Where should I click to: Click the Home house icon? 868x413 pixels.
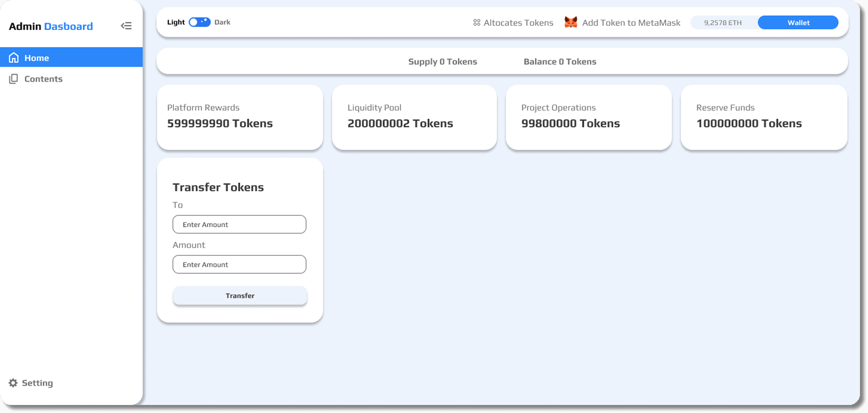click(13, 57)
